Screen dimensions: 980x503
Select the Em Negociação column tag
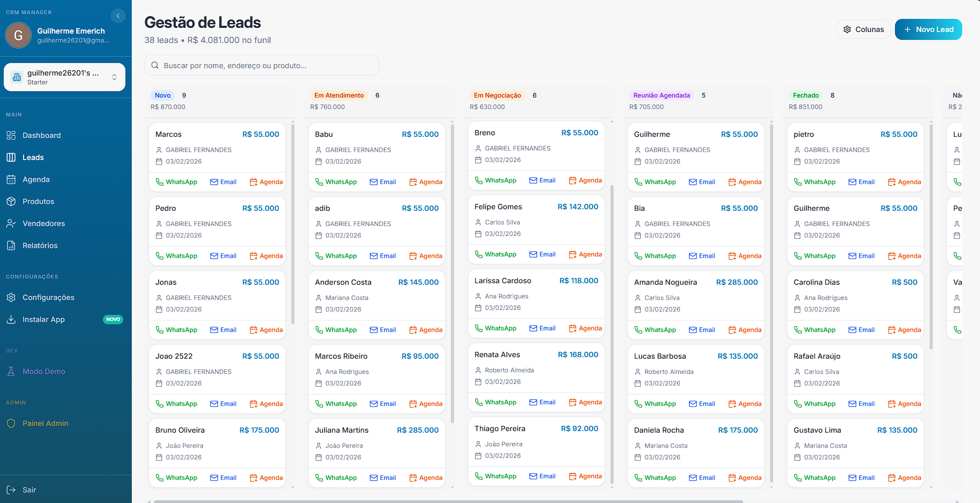[x=497, y=95]
